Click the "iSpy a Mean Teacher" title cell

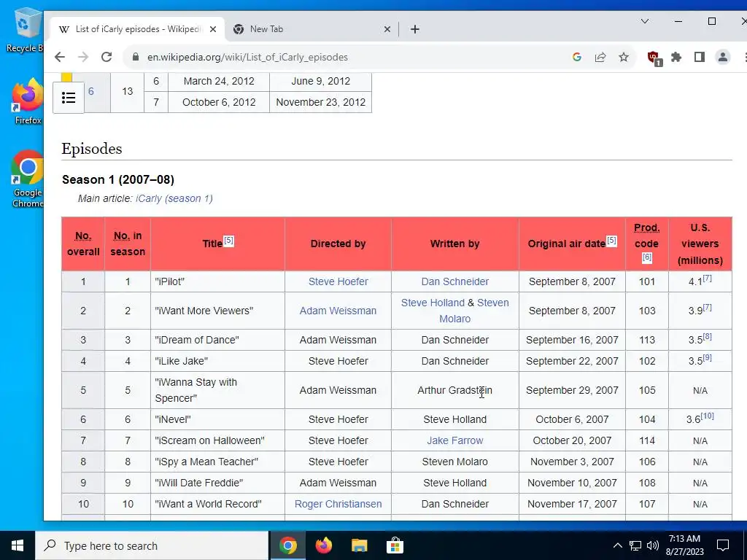217,462
